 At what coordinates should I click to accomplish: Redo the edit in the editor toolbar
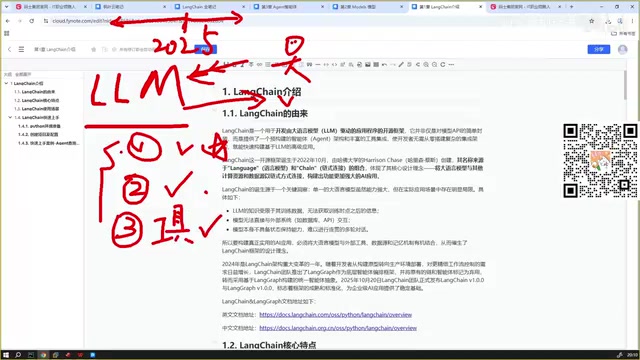pos(393,64)
